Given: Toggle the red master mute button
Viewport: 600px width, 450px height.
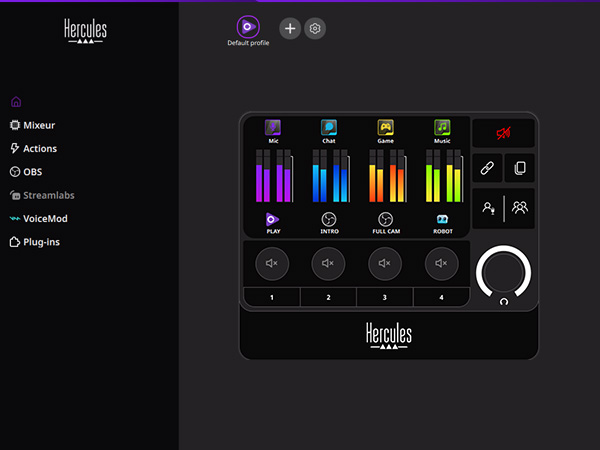Looking at the screenshot, I should coord(504,132).
